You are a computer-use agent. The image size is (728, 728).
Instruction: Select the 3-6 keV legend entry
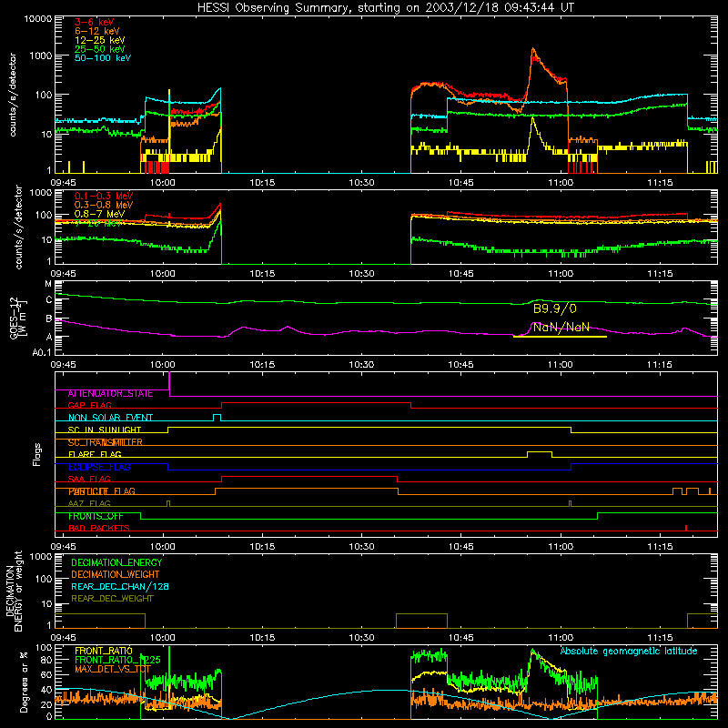point(94,22)
